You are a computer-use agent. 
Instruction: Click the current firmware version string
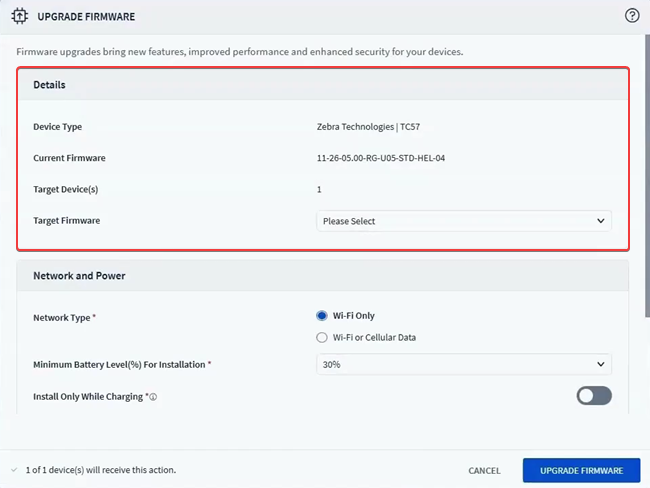[x=380, y=158]
